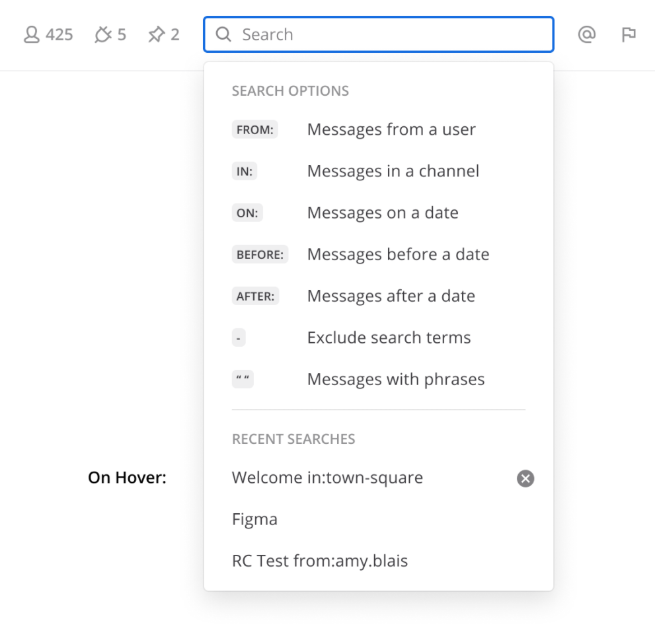Choose the ON: Messages on a date option
This screenshot has height=644, width=655.
[x=379, y=213]
